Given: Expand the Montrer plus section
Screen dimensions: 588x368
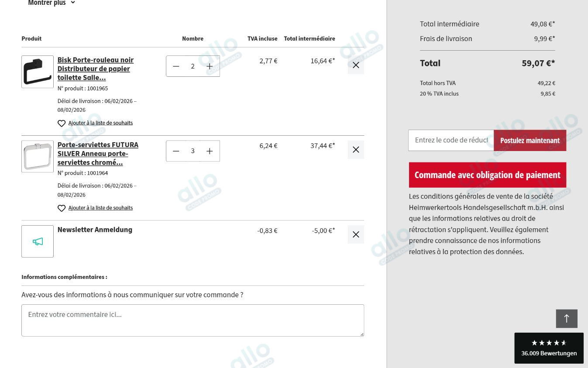Looking at the screenshot, I should click(52, 3).
